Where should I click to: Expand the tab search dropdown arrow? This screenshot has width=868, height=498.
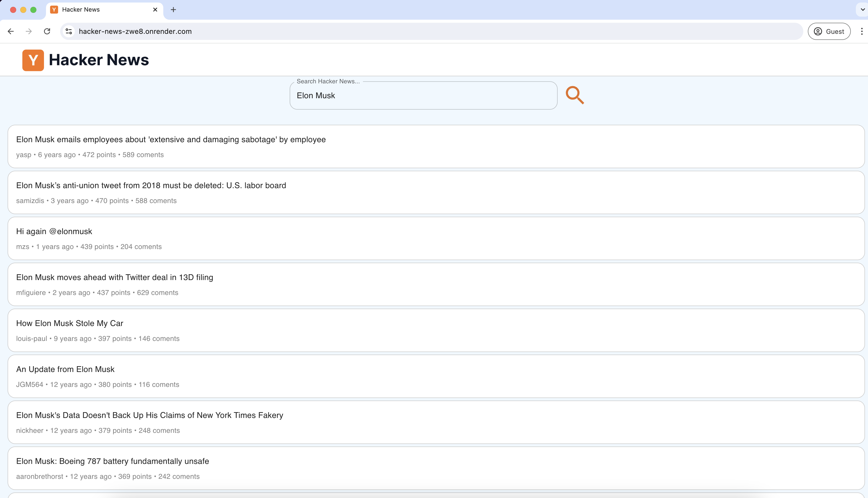coord(862,10)
